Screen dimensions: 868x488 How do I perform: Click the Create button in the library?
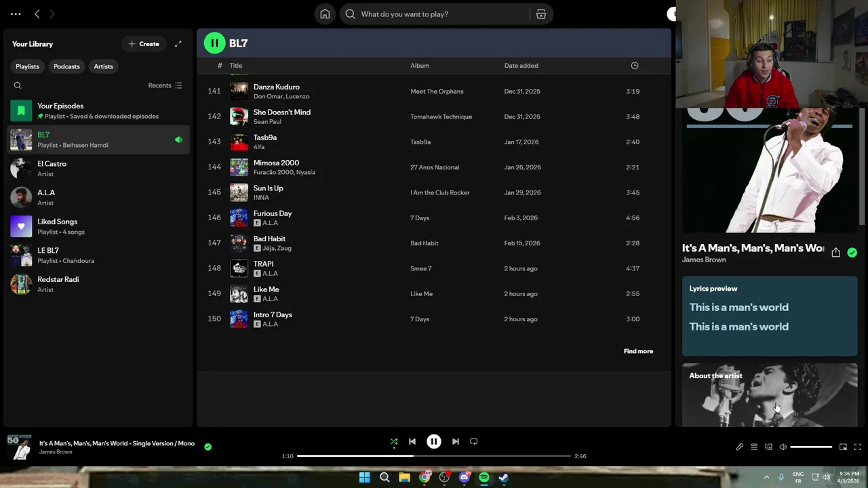point(144,44)
